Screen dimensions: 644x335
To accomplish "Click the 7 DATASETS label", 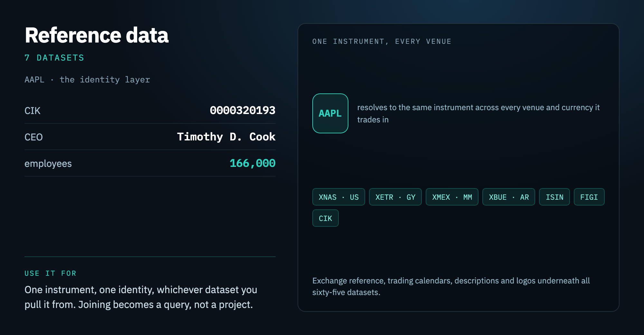I will coord(54,58).
